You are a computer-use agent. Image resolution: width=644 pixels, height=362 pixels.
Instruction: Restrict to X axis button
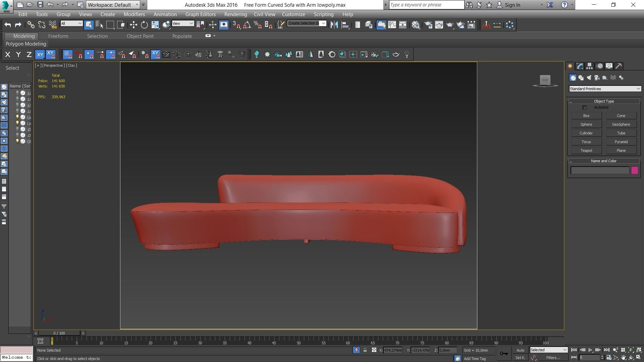point(8,54)
